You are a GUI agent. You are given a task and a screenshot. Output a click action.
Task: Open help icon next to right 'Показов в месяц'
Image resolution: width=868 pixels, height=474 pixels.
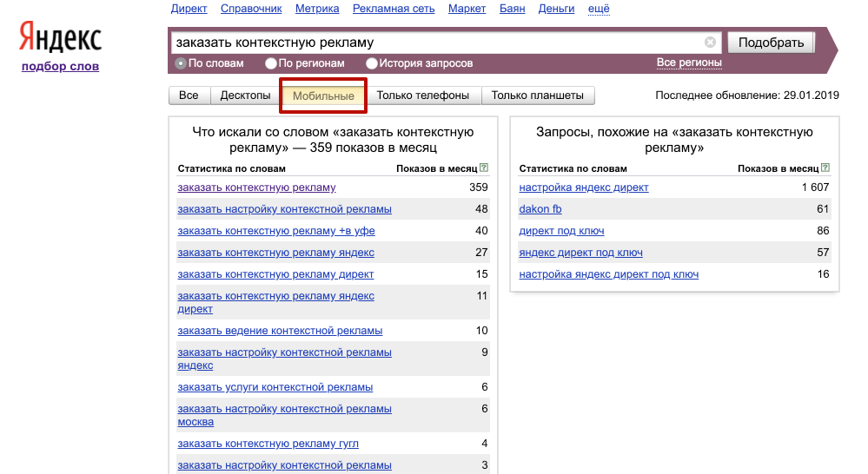pyautogui.click(x=825, y=168)
